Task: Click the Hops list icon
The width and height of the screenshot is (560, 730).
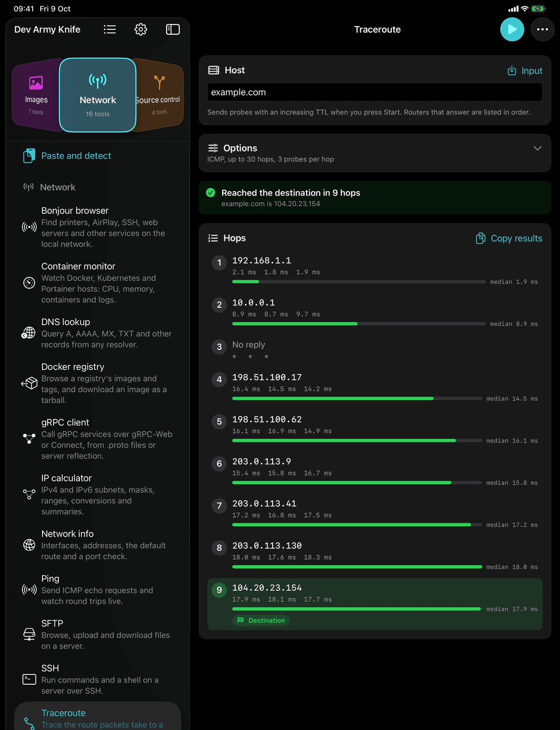Action: (213, 238)
